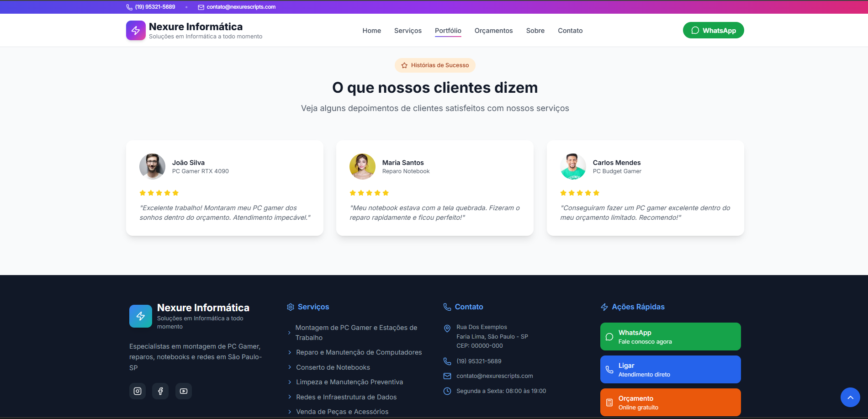868x419 pixels.
Task: Click the Orçamento Online gratuito card
Action: (671, 403)
